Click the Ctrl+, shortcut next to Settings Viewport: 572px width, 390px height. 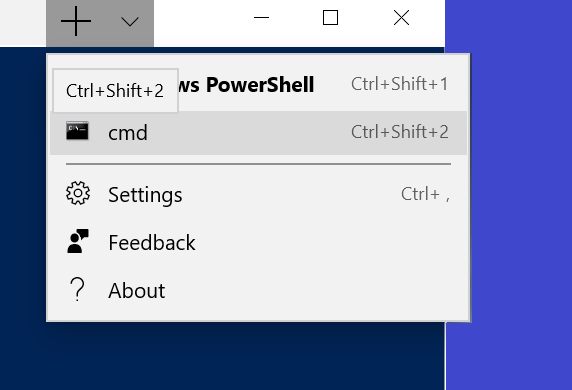[x=425, y=194]
